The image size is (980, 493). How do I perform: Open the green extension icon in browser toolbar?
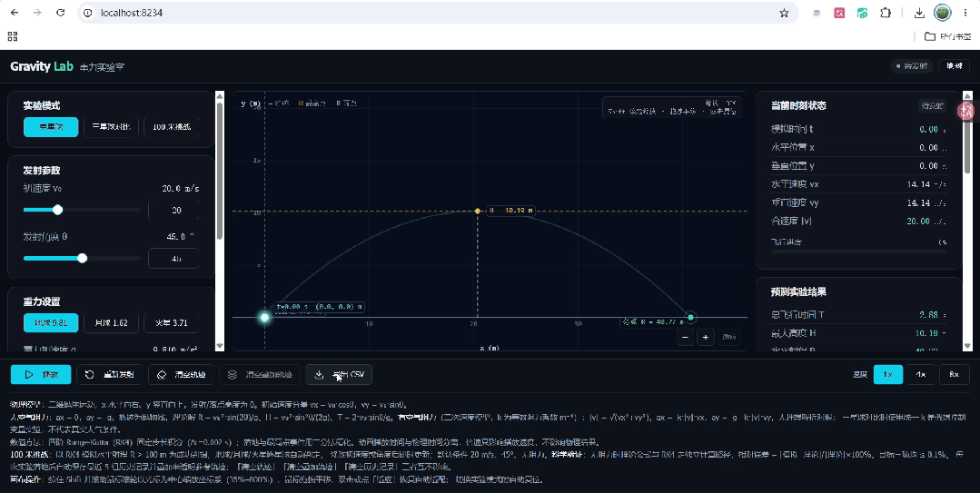[x=863, y=13]
